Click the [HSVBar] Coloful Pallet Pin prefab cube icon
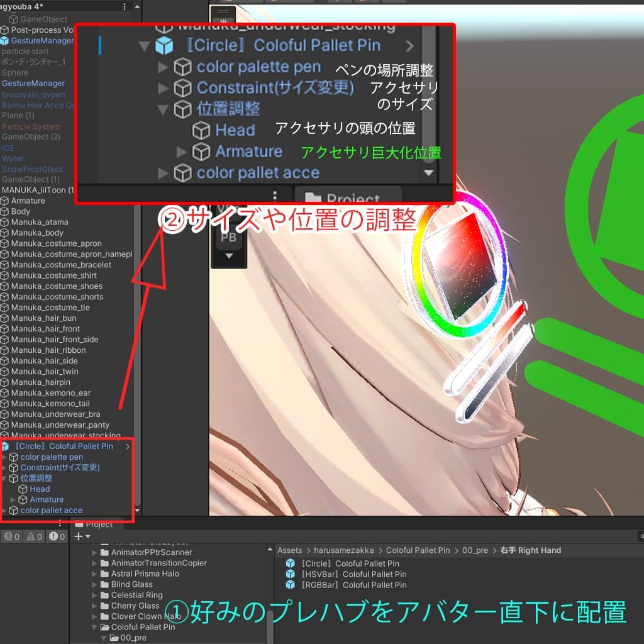 pyautogui.click(x=289, y=574)
